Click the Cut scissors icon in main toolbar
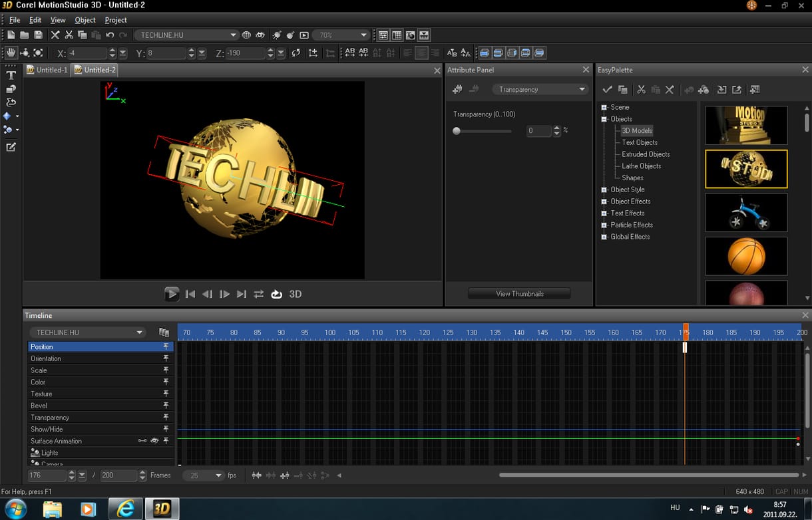This screenshot has height=520, width=812. pos(69,35)
